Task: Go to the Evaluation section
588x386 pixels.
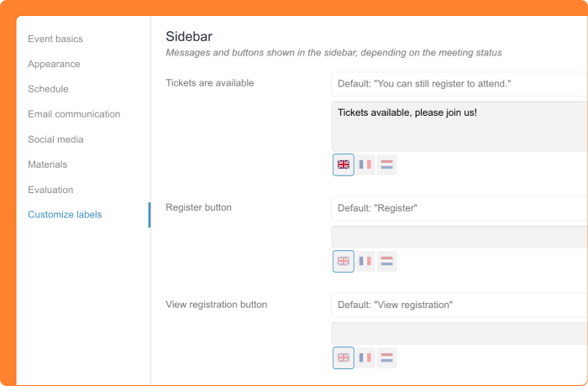Action: click(x=50, y=190)
